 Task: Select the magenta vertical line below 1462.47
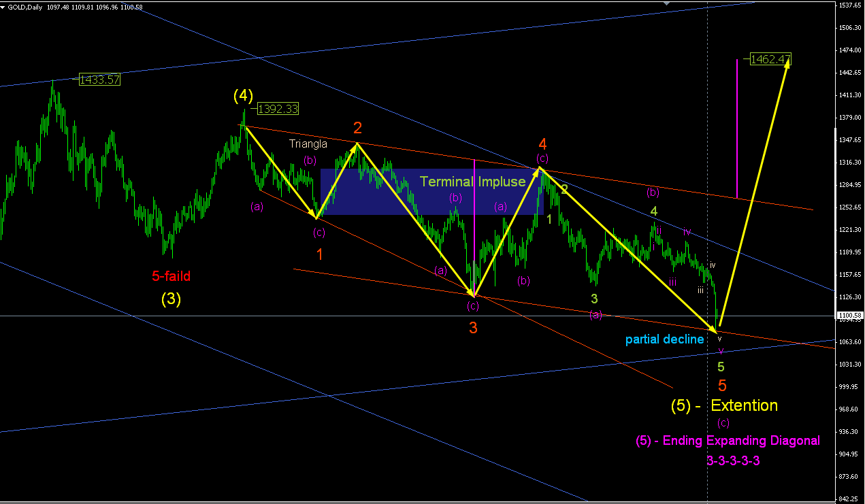[737, 129]
